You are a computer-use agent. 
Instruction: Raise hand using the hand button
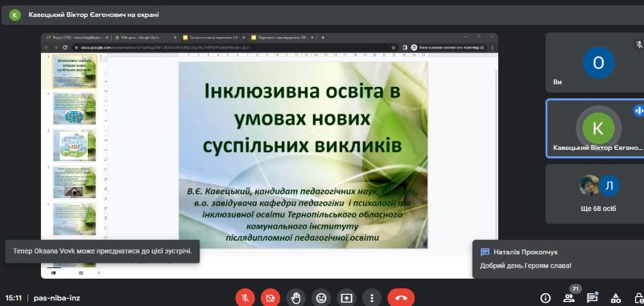pyautogui.click(x=295, y=298)
